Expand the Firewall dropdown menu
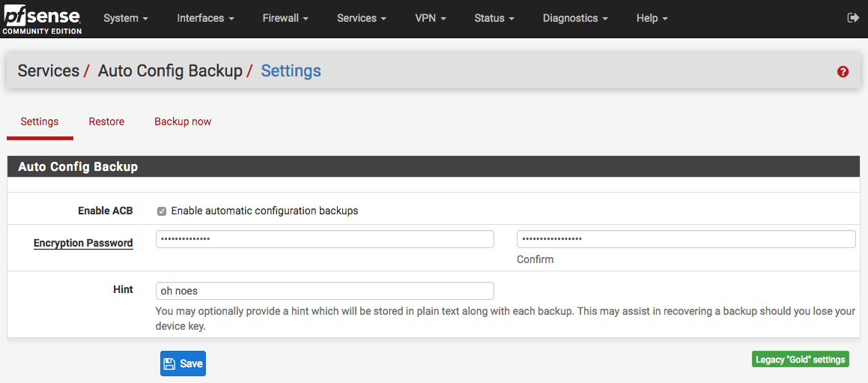Viewport: 868px width, 383px height. click(x=285, y=18)
